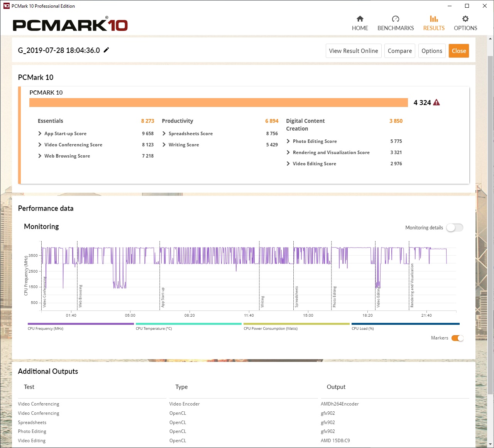Screen dimensions: 494x448
Task: Enable the Monitoring details toggle
Action: 454,228
